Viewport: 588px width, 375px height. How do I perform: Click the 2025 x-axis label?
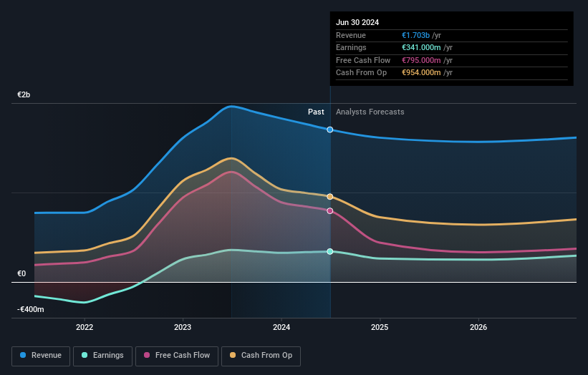(x=380, y=327)
